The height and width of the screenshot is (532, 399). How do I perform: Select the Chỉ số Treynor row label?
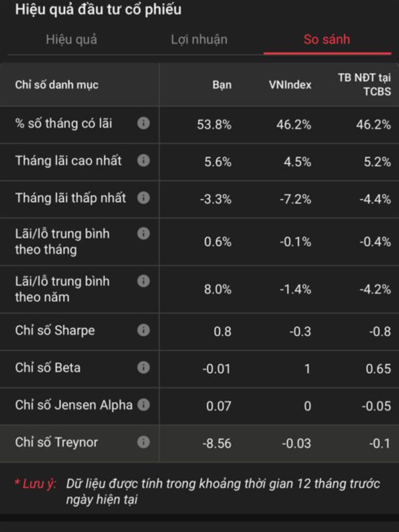57,442
